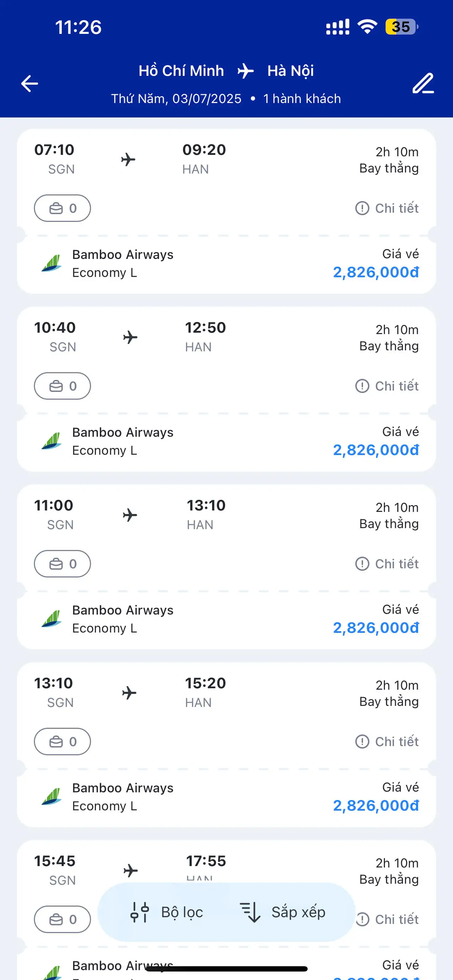The width and height of the screenshot is (453, 980).
Task: Tap the baggage badge on 11:00 flight
Action: click(62, 563)
